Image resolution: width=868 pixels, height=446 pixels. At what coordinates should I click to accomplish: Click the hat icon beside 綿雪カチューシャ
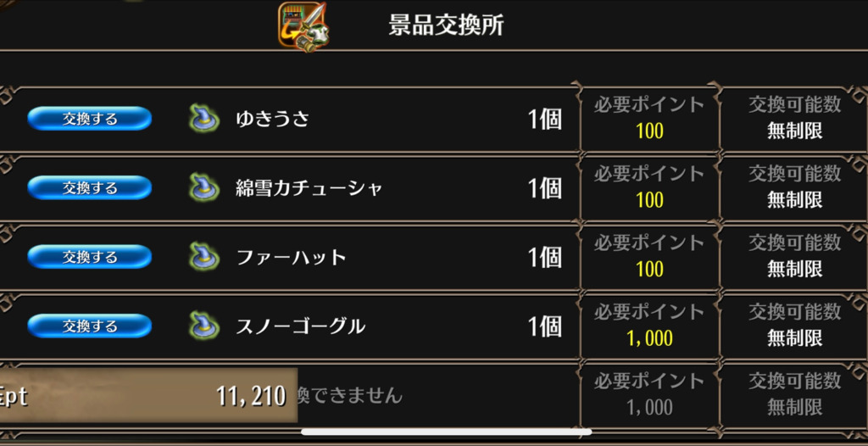point(203,188)
